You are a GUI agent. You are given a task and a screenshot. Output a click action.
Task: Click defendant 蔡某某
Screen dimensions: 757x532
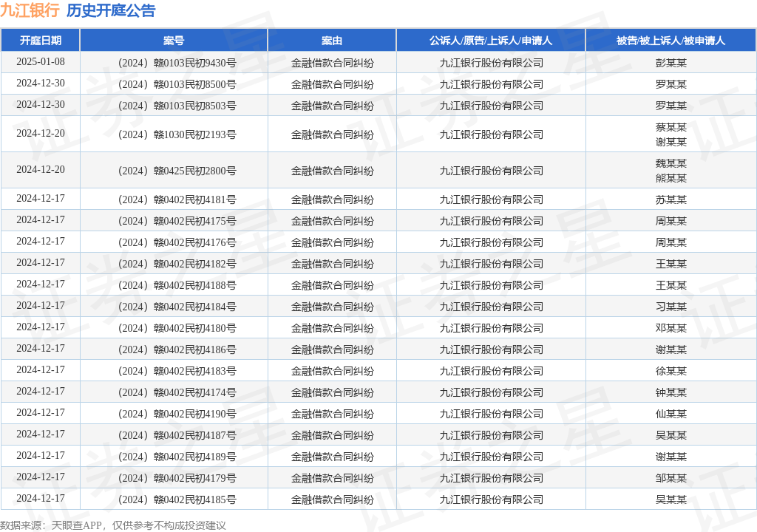click(x=671, y=127)
